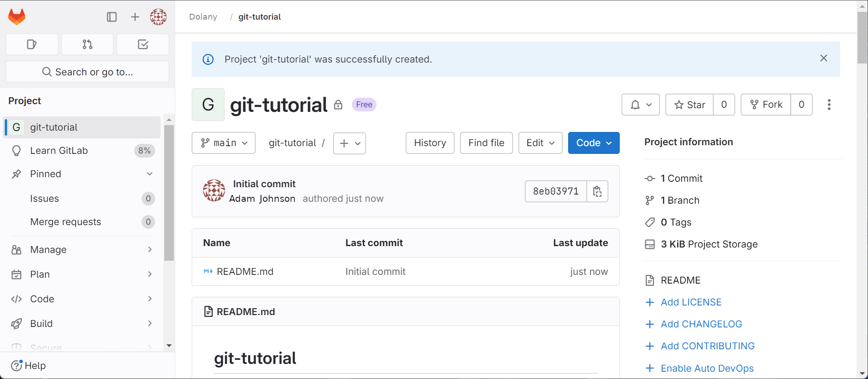868x379 pixels.
Task: Click the git-tutorial breadcrumb path link
Action: coord(293,143)
